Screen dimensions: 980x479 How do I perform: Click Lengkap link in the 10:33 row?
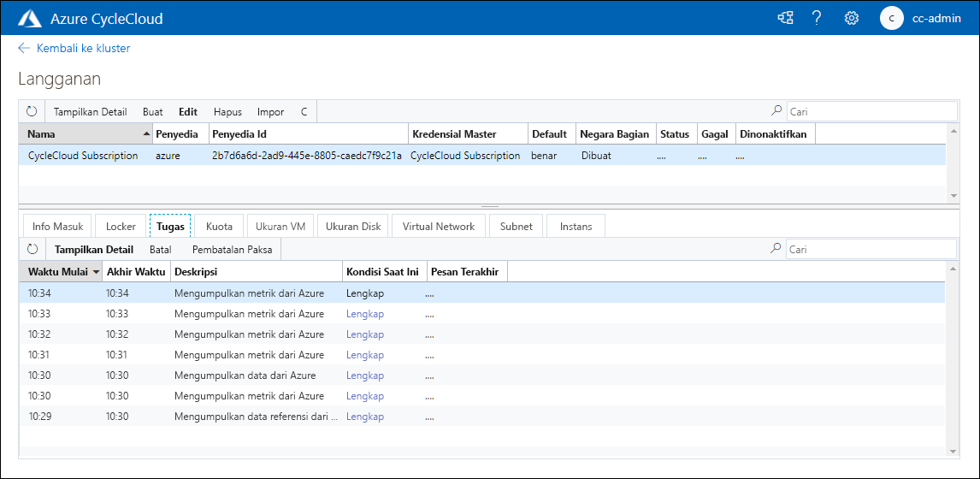point(365,313)
